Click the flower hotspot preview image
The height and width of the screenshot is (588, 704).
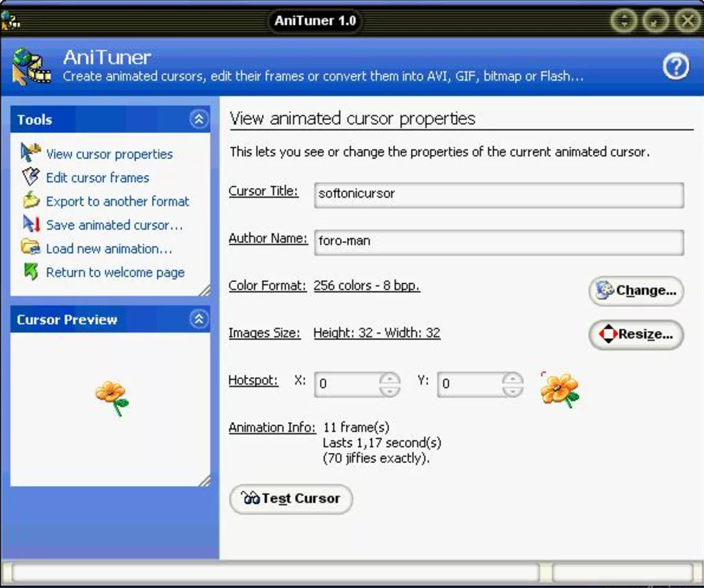pos(560,389)
